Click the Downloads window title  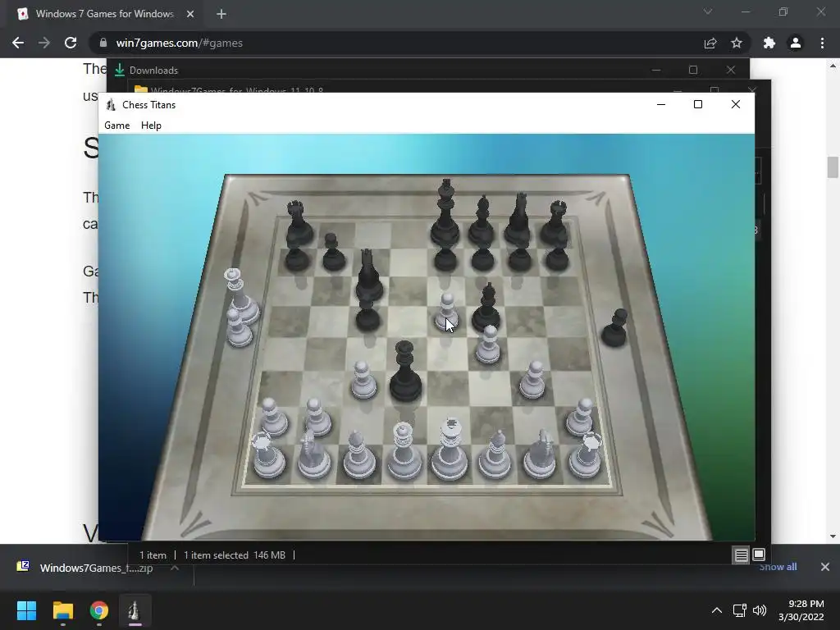tap(153, 71)
